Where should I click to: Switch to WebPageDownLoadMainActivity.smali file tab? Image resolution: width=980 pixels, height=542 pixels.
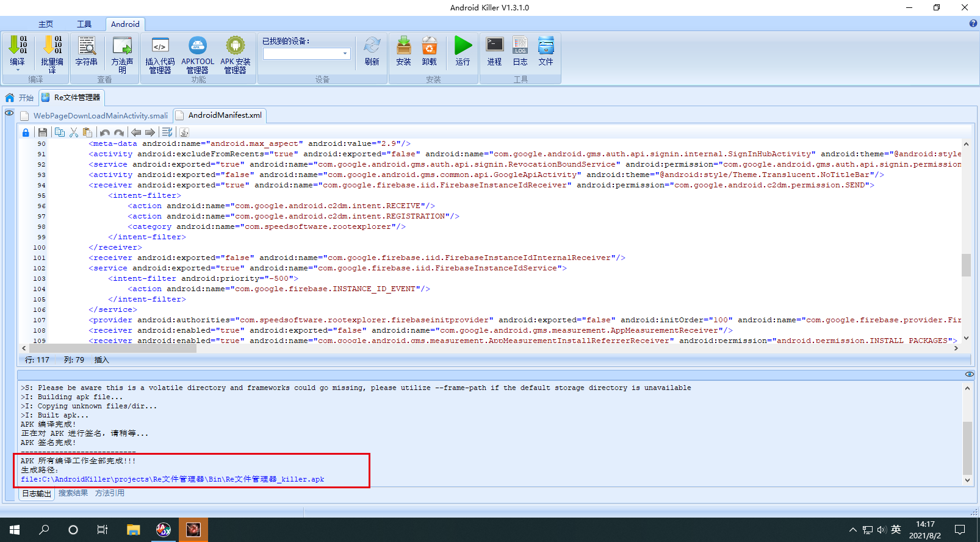click(x=95, y=115)
